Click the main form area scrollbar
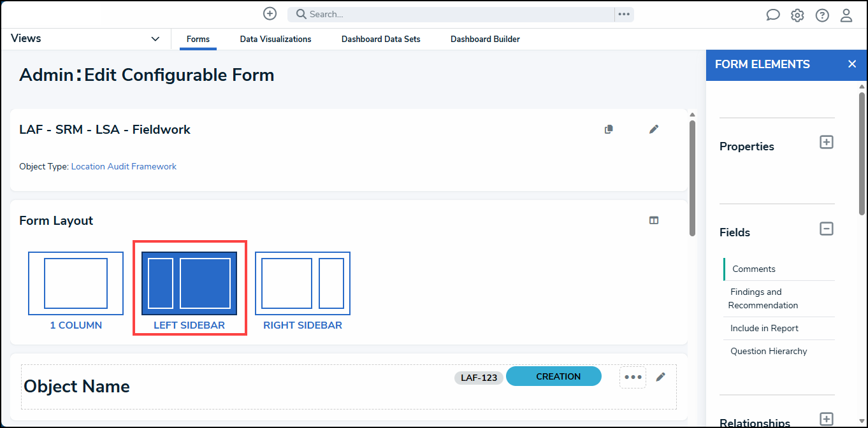868x428 pixels. (x=693, y=178)
